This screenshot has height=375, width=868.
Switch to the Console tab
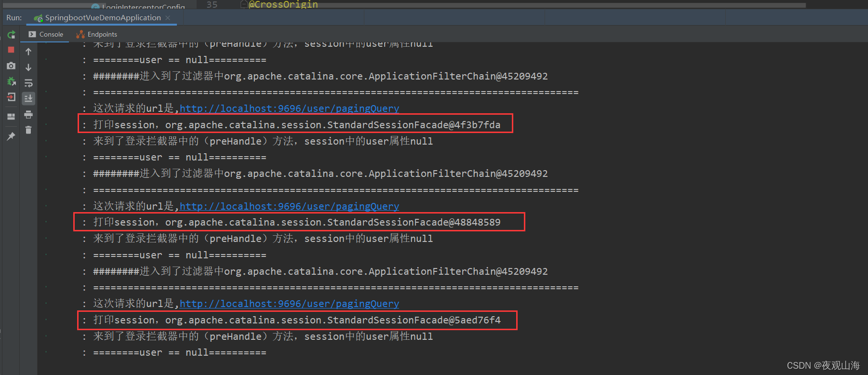coord(46,34)
